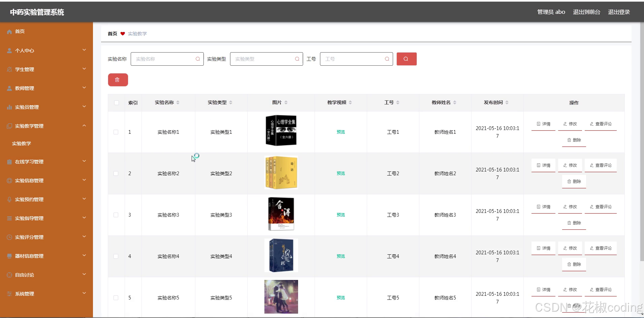Click search icon inside 工号 field
This screenshot has width=644, height=318.
[x=387, y=59]
